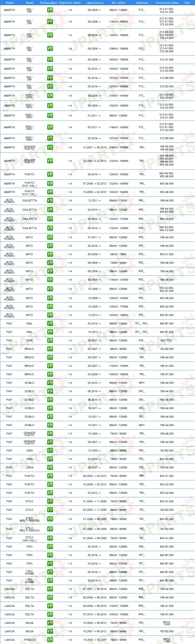This screenshot has height=644, width=195.
Task: Click fuel icon in Abarth 500/595 99kW/135KM row
Action: [50, 10]
